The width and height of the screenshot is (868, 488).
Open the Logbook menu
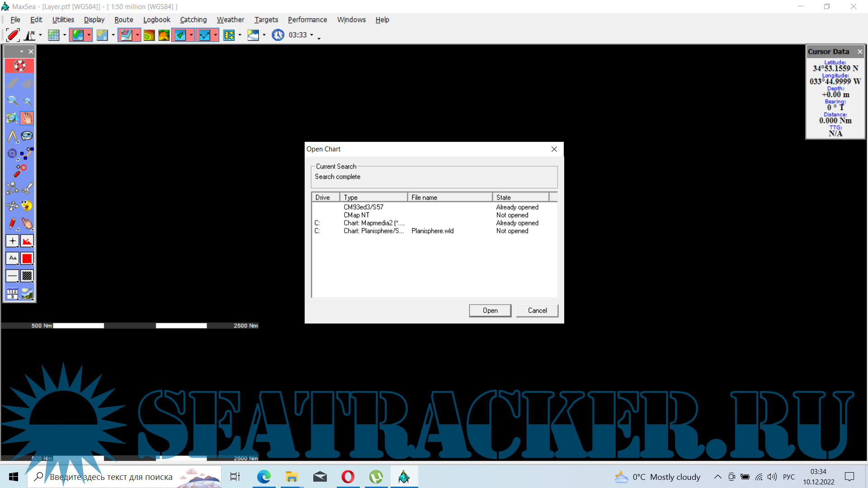point(156,19)
